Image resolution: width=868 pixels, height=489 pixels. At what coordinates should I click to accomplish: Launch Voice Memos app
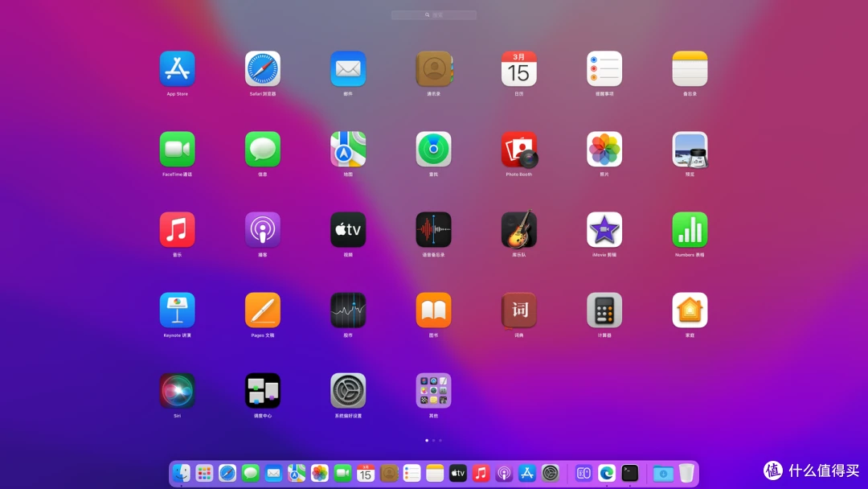433,229
